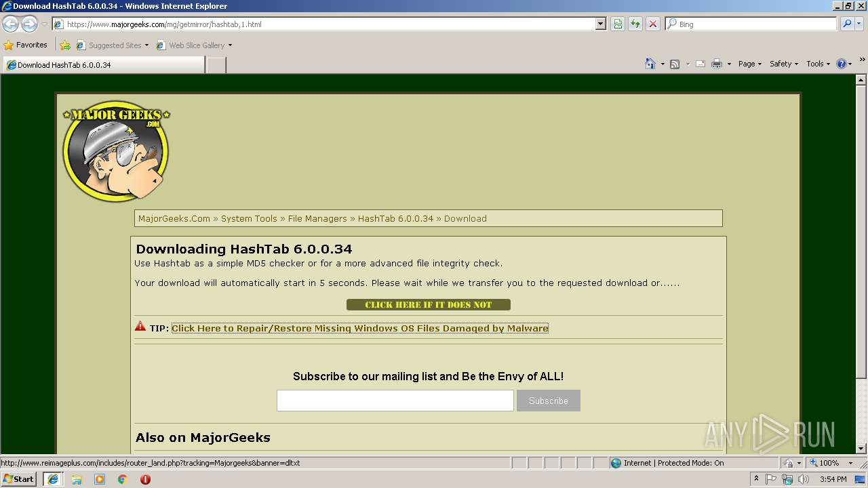The image size is (868, 488).
Task: Open the Media Player taskbar icon
Action: [100, 479]
